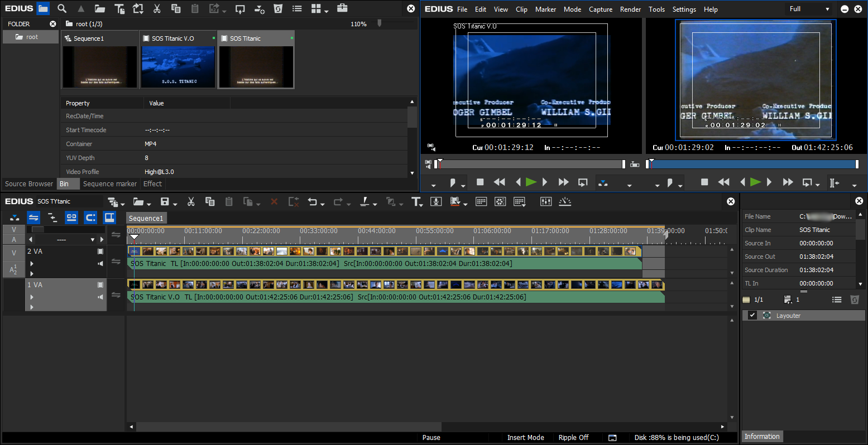Click Show in Player icon in Bin toolbar

tap(240, 8)
